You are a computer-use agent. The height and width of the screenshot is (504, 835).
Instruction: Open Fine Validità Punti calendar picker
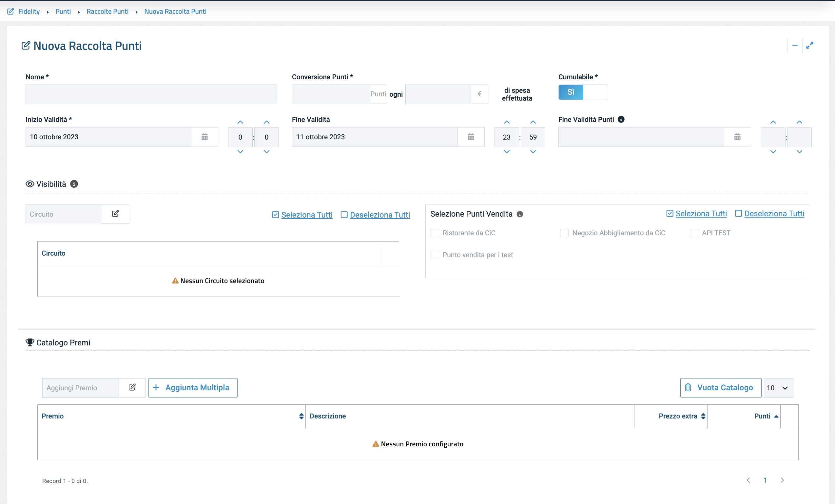tap(737, 137)
